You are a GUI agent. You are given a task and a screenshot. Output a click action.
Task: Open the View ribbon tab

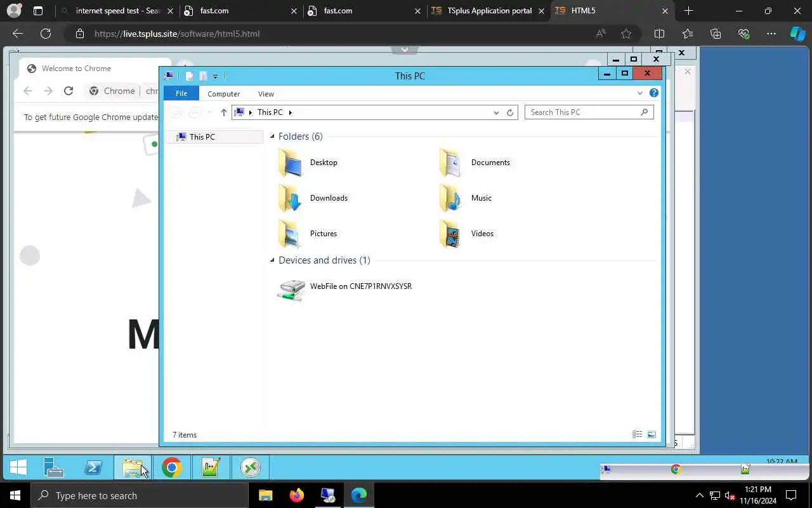[266, 93]
